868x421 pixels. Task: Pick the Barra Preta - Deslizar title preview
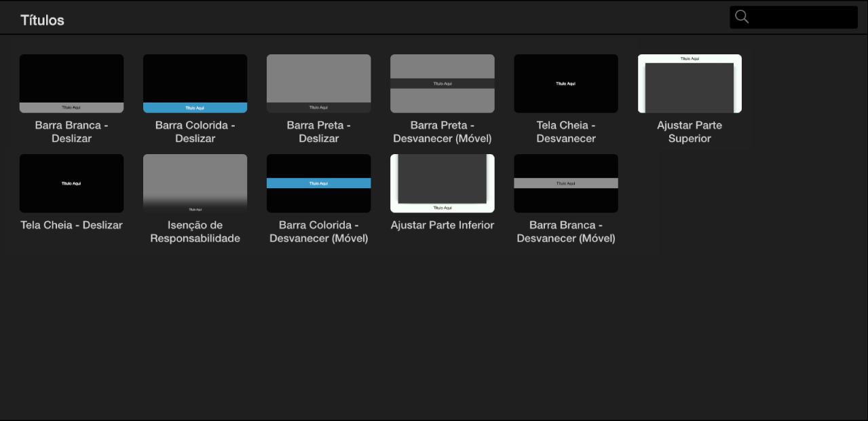(x=318, y=84)
